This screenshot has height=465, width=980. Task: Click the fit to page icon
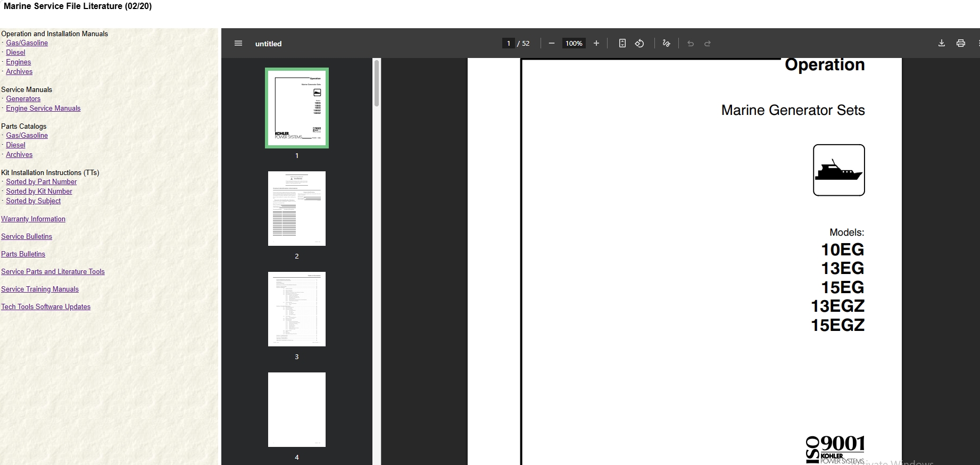tap(622, 44)
